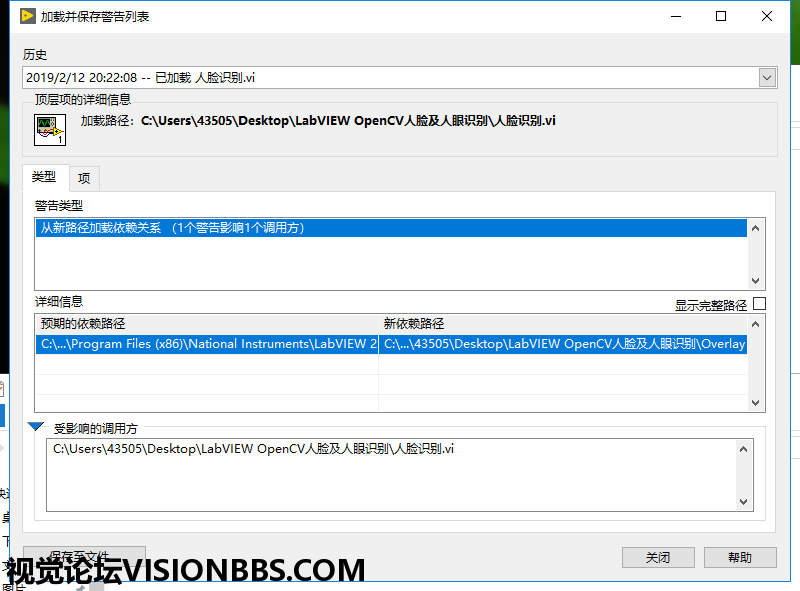This screenshot has height=591, width=800.
Task: Click the bold 加载路径 path text
Action: point(348,121)
